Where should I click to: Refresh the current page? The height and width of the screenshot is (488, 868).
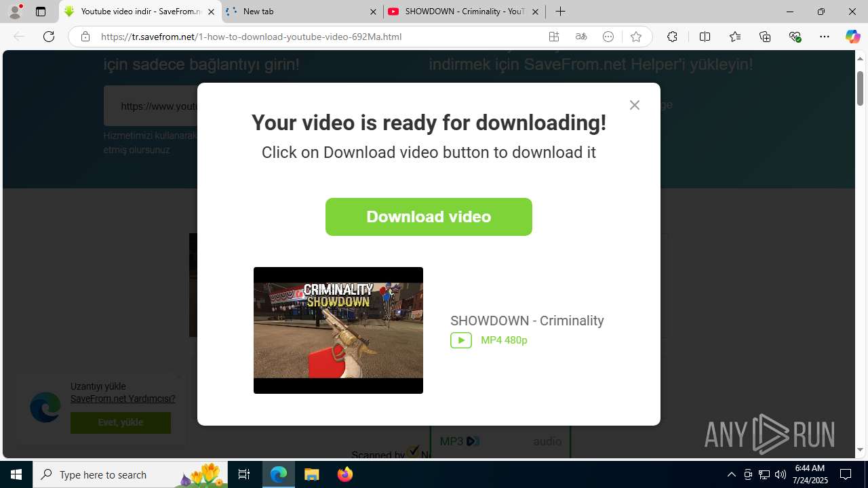click(x=49, y=37)
